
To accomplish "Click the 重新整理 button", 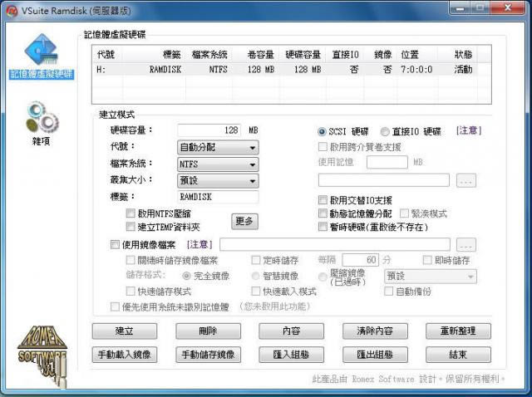I will pos(458,331).
